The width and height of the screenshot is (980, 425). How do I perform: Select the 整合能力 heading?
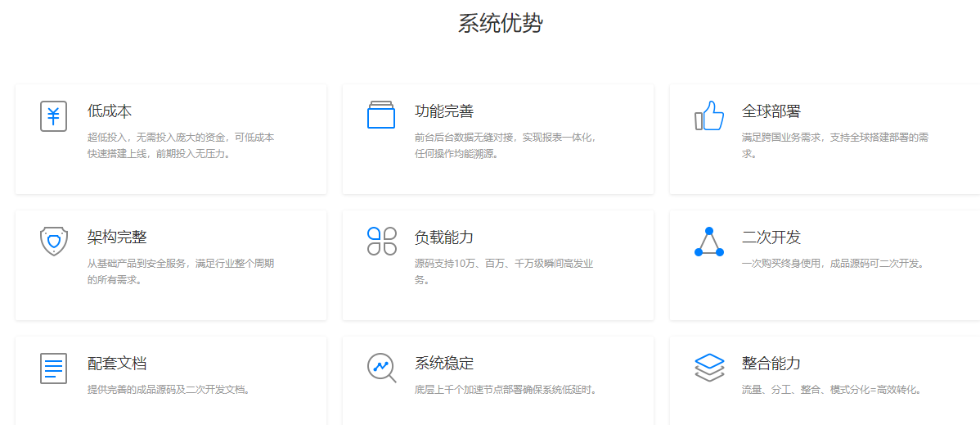coord(771,364)
